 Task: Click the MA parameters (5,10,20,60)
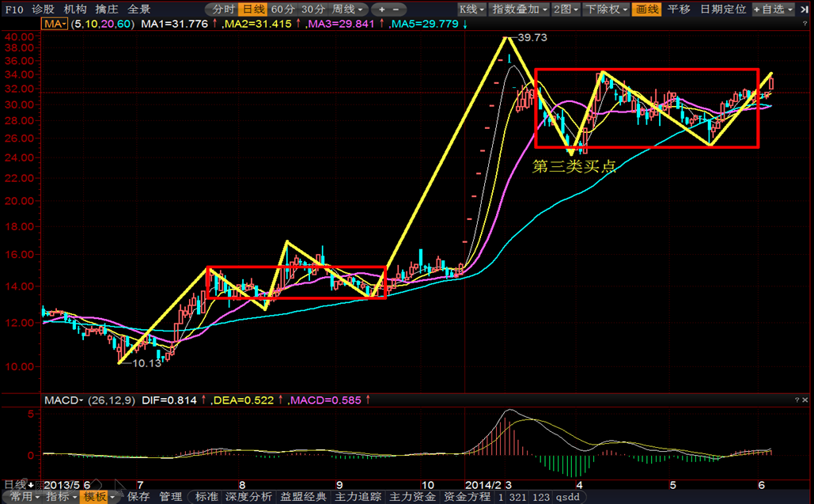coord(102,24)
